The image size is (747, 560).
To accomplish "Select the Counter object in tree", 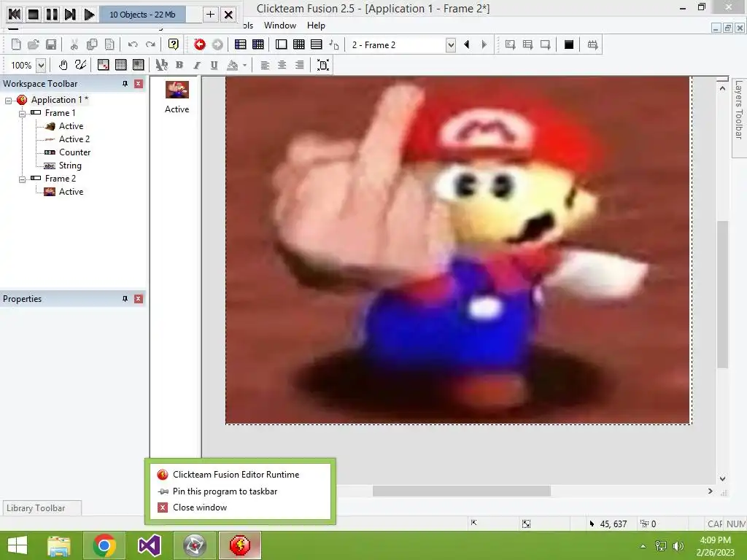I will click(x=74, y=152).
